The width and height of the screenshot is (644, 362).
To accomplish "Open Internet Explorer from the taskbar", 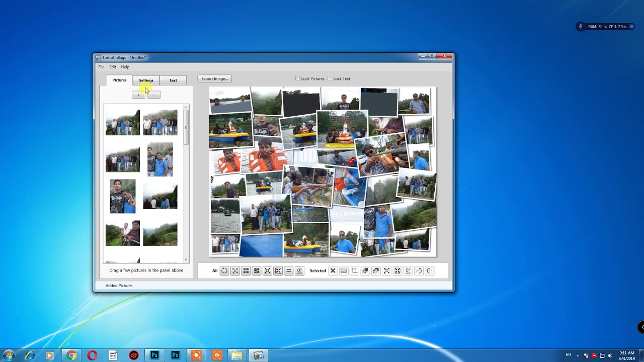I will point(30,355).
